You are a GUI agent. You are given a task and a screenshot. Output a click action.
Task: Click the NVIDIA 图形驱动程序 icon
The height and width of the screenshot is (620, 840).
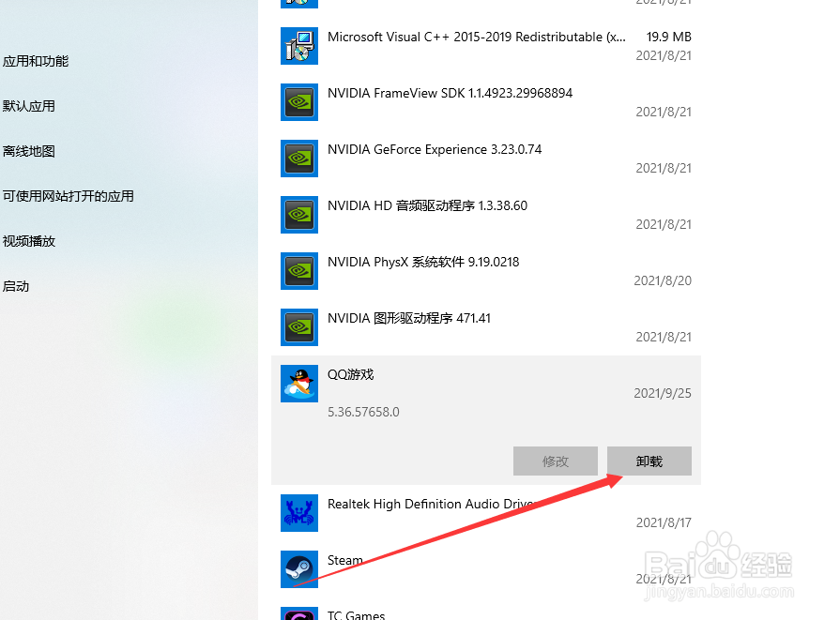tap(299, 327)
